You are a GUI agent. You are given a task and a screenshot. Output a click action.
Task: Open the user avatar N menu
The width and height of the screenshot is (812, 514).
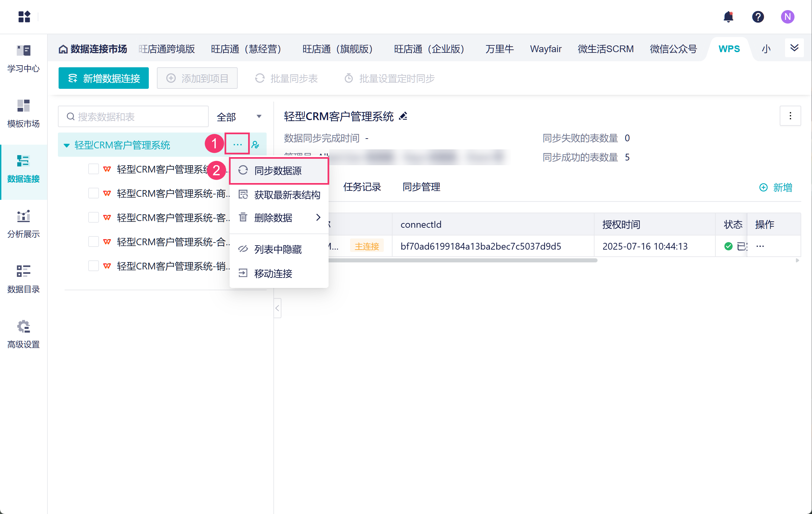787,16
